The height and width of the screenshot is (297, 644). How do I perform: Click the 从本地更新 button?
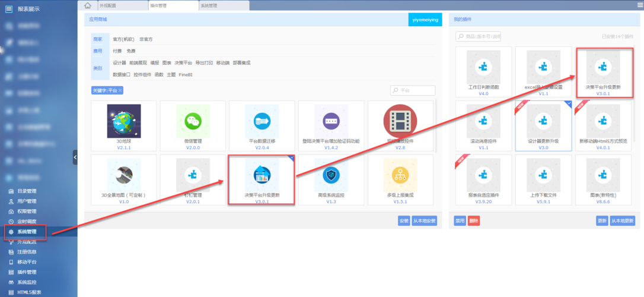pyautogui.click(x=622, y=221)
